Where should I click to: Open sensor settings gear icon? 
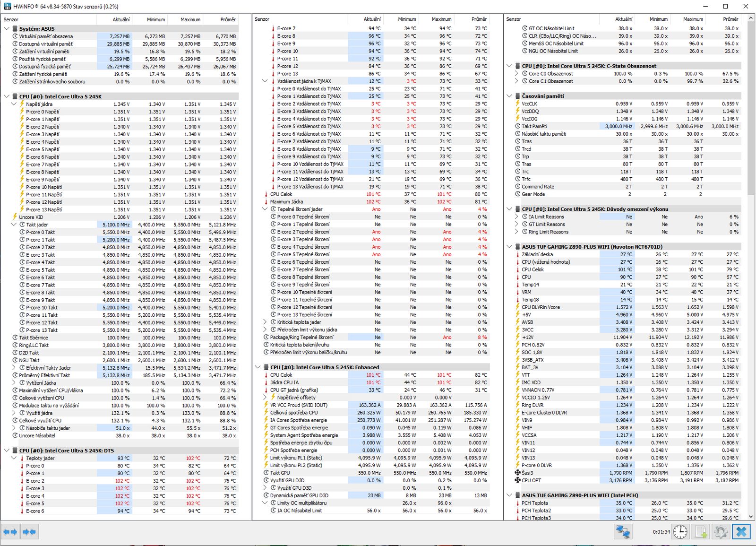(721, 532)
